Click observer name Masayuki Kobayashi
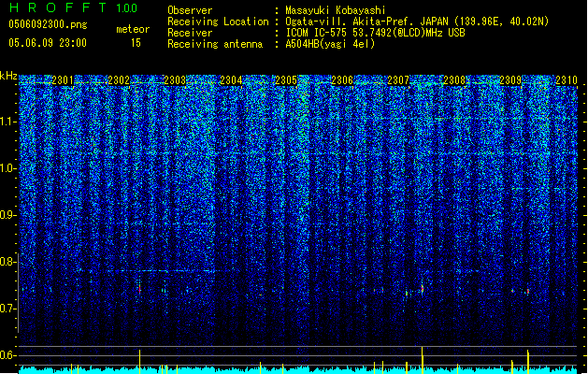Screen dimensions: 588x374 click(336, 10)
